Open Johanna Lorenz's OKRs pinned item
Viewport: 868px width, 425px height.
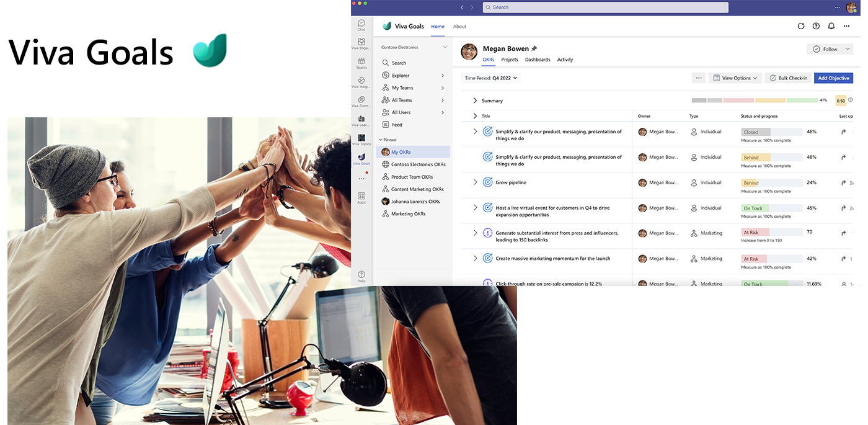413,202
